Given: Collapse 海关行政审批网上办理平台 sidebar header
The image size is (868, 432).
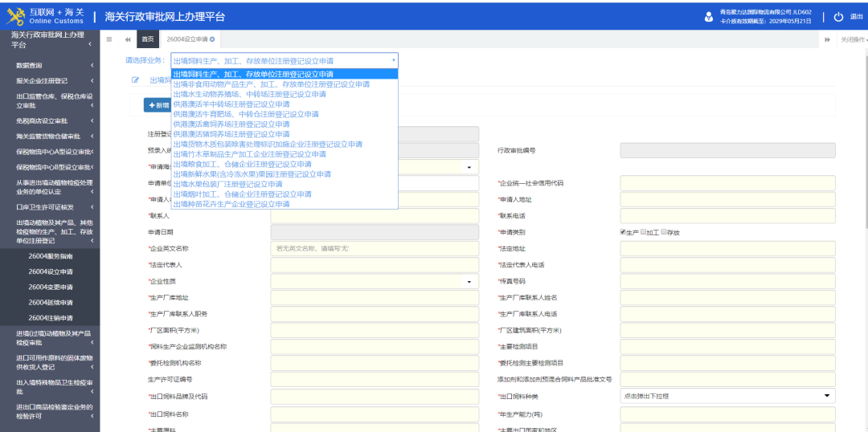Looking at the screenshot, I should (50, 40).
